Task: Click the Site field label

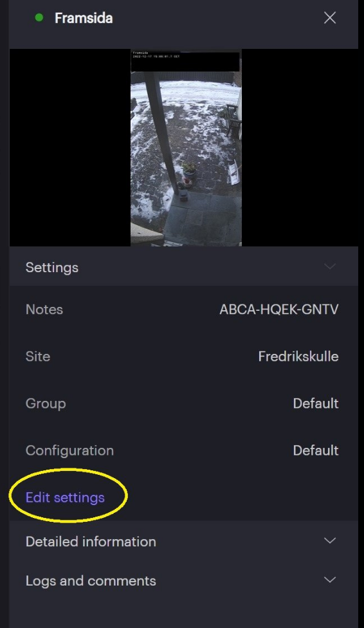Action: coord(38,356)
